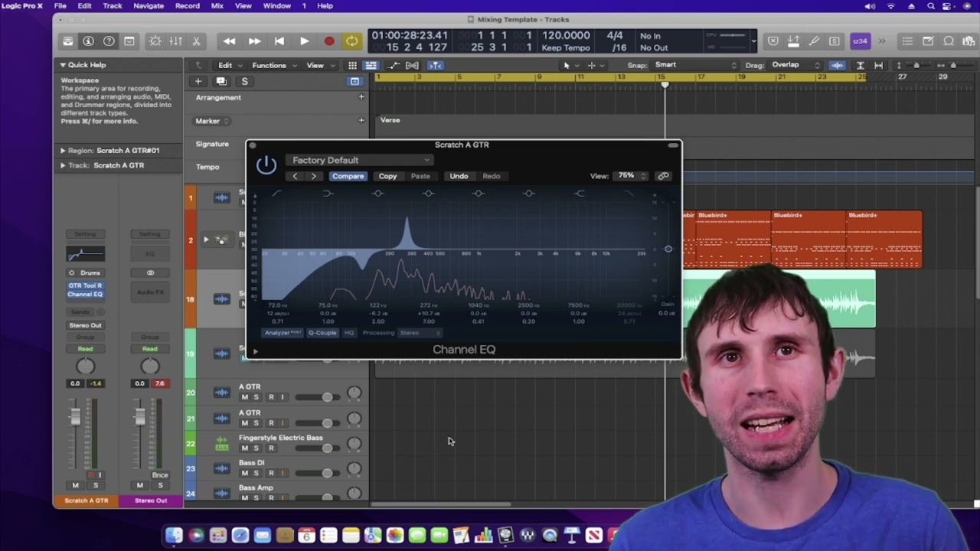Open the Logic Pro X application menu

[22, 6]
